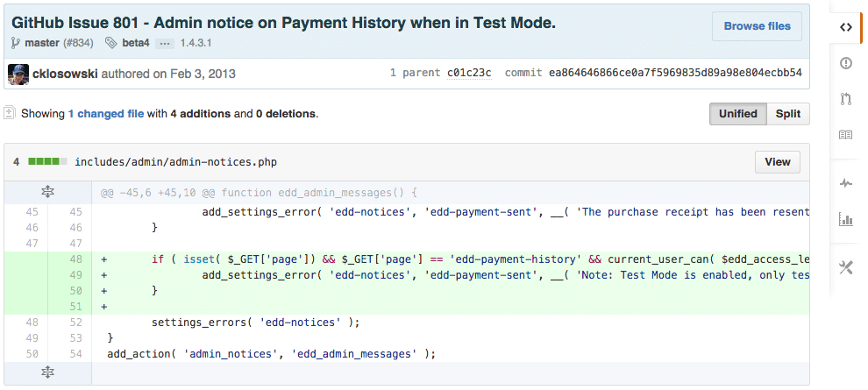Click the Browse files button

click(757, 26)
